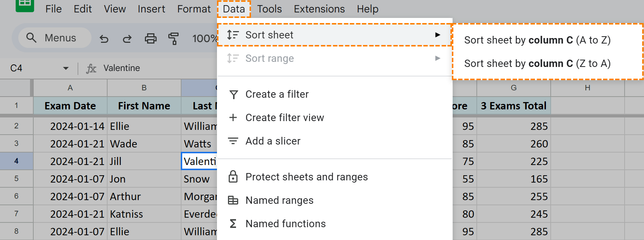Click the search magnifier in Menus box
Viewport: 644px width, 240px height.
tap(31, 38)
